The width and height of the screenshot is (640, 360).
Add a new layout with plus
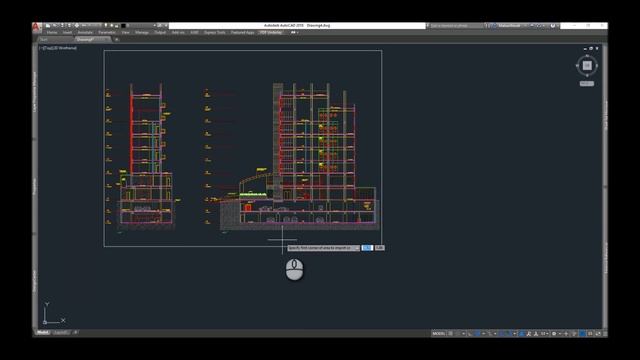coord(76,333)
